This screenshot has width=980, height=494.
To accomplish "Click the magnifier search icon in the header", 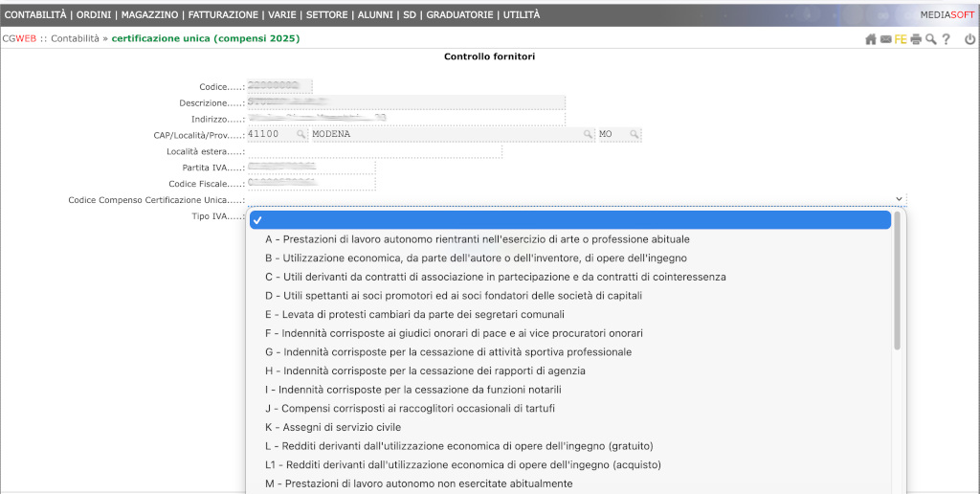I will click(x=931, y=39).
